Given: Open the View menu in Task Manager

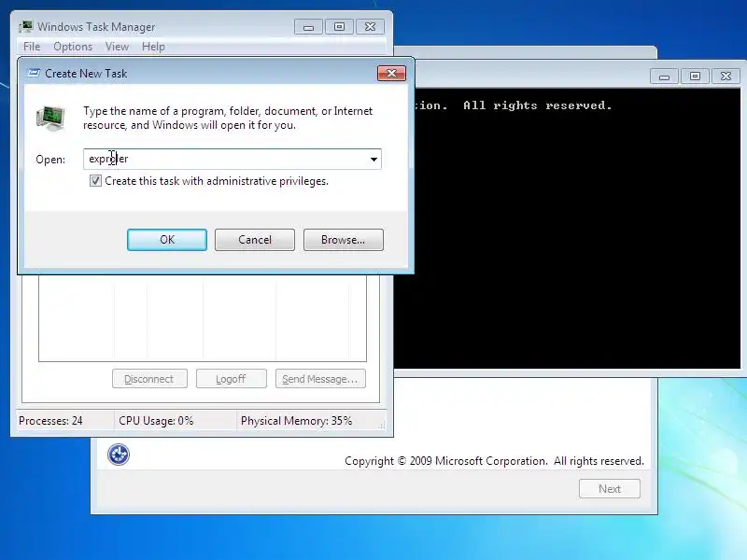Looking at the screenshot, I should pos(118,47).
